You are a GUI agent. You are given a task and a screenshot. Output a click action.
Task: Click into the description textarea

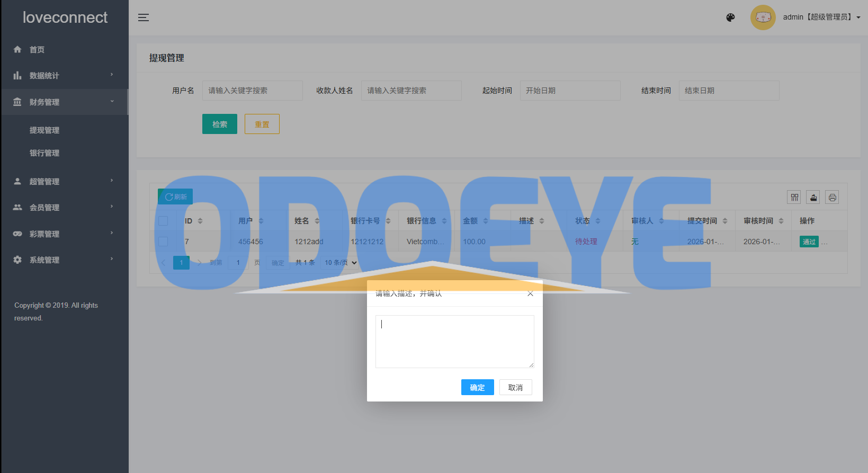tap(454, 342)
